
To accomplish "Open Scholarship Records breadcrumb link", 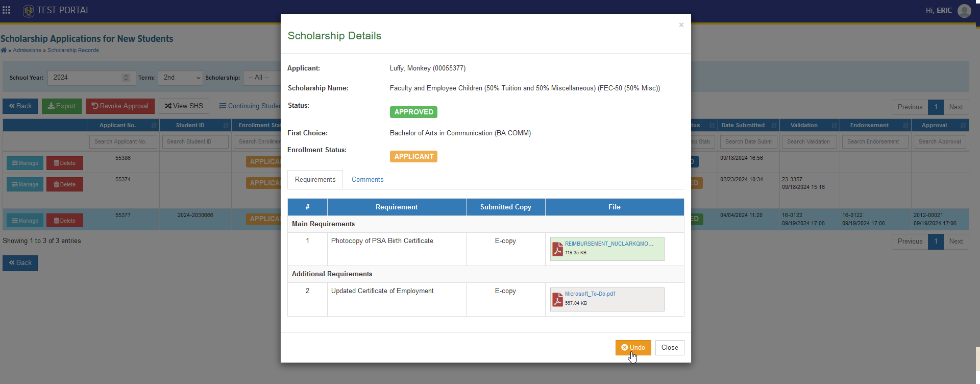I will point(73,51).
